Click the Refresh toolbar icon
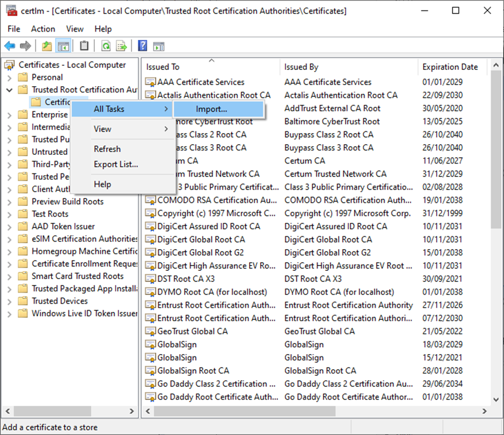This screenshot has width=504, height=435. 105,46
